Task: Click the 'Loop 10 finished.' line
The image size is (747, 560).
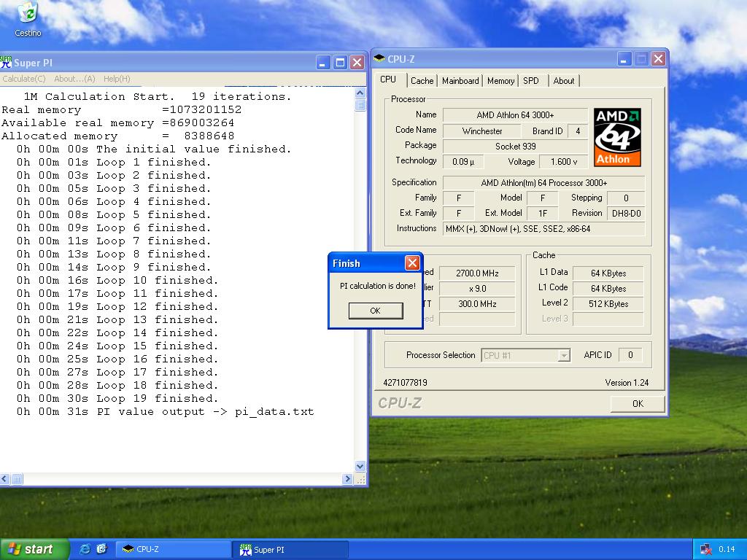Action: tap(117, 281)
